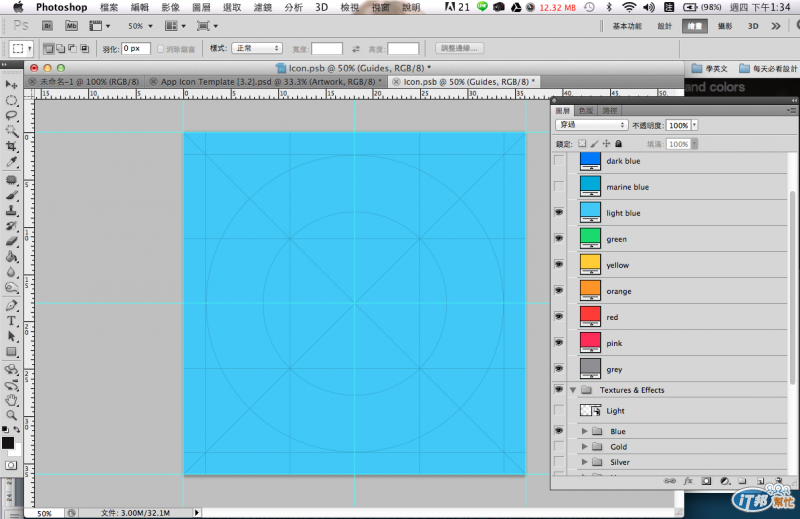Hide the pink layer

(x=559, y=342)
